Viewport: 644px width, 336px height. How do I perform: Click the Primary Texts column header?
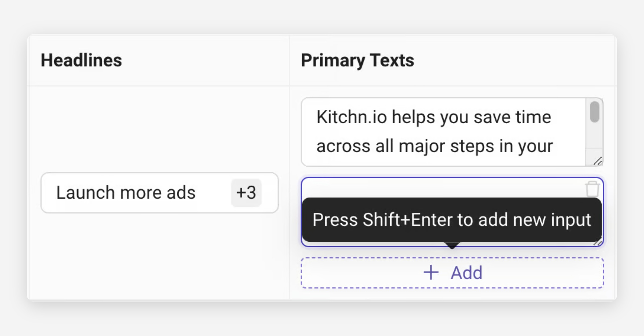[357, 60]
